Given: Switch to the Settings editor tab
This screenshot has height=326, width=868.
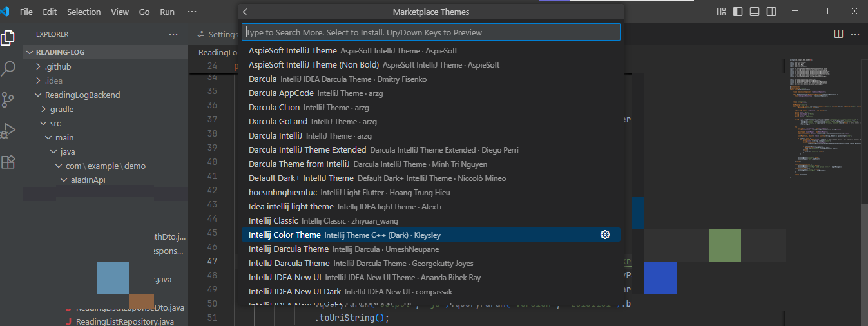Looking at the screenshot, I should pyautogui.click(x=217, y=34).
